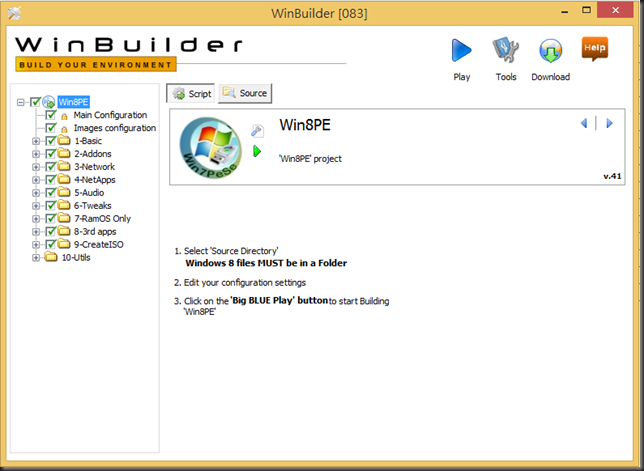The image size is (644, 471).
Task: Select the 9-CreateISO label
Action: [x=99, y=244]
